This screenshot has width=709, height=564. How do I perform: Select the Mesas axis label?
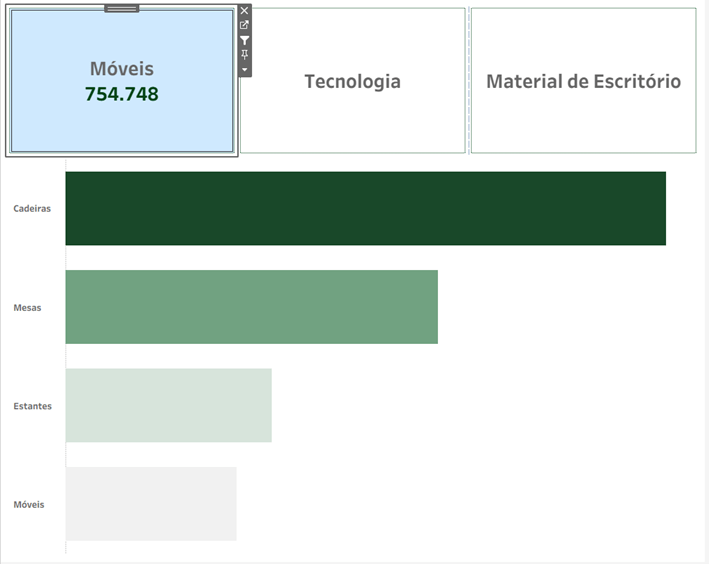click(x=28, y=308)
